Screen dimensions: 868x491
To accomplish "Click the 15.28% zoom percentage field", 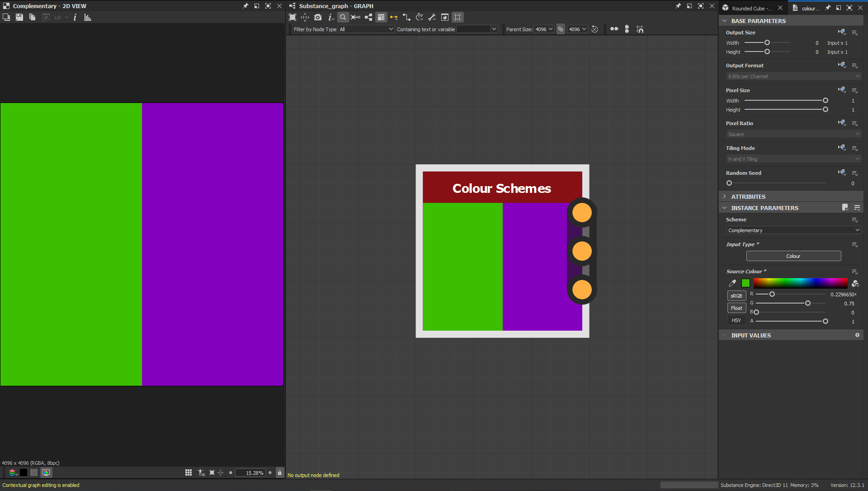I will [x=251, y=472].
